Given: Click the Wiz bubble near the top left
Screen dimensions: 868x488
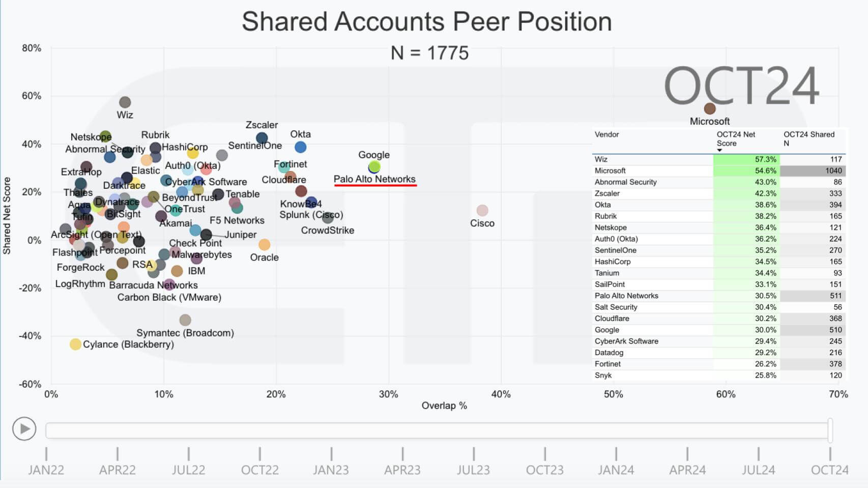Looking at the screenshot, I should (x=125, y=102).
